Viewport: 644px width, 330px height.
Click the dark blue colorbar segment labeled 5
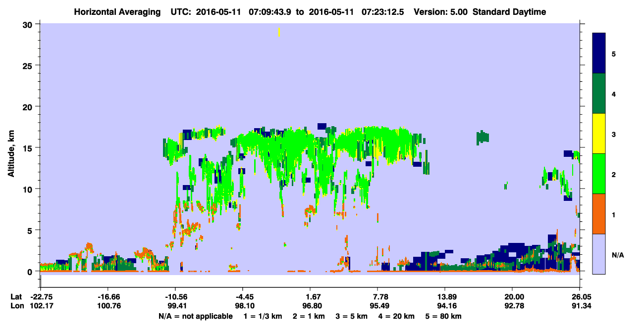599,53
